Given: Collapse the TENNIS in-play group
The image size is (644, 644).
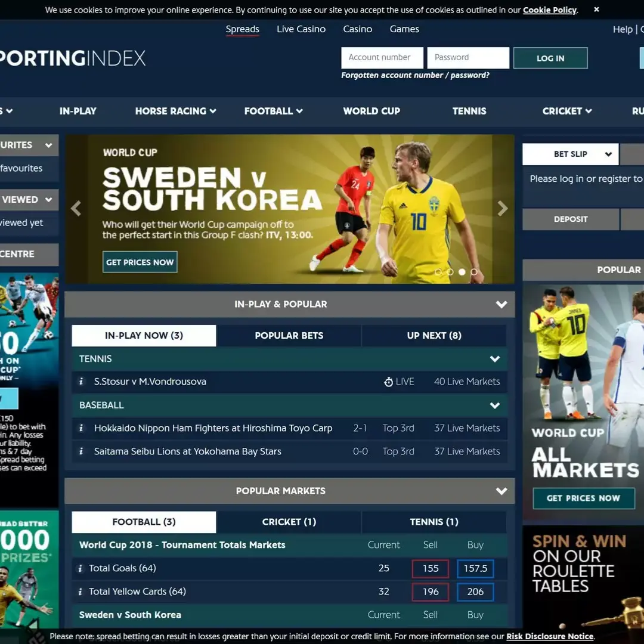Looking at the screenshot, I should tap(495, 359).
